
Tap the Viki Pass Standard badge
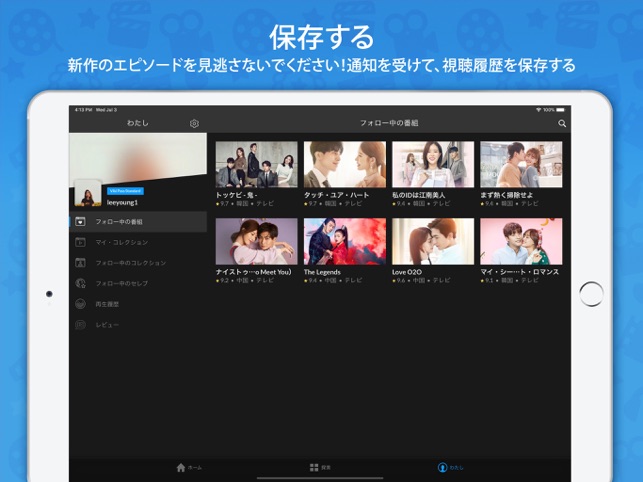click(125, 190)
